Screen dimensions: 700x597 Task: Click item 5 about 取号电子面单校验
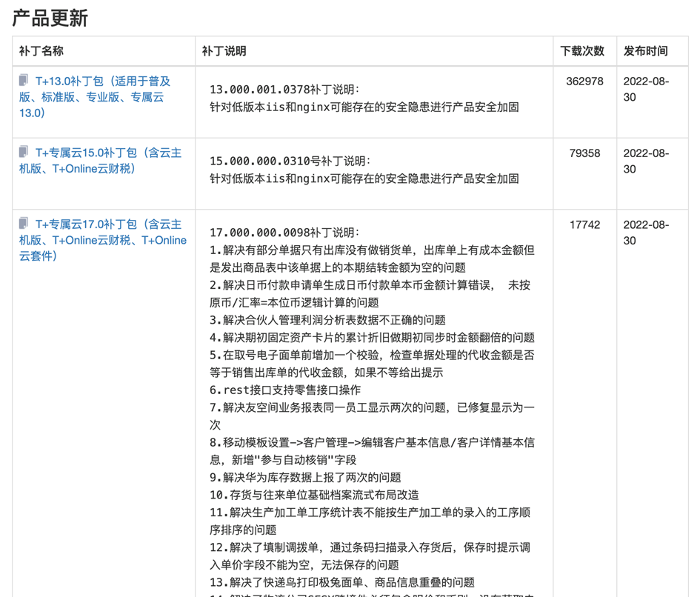[x=373, y=364]
